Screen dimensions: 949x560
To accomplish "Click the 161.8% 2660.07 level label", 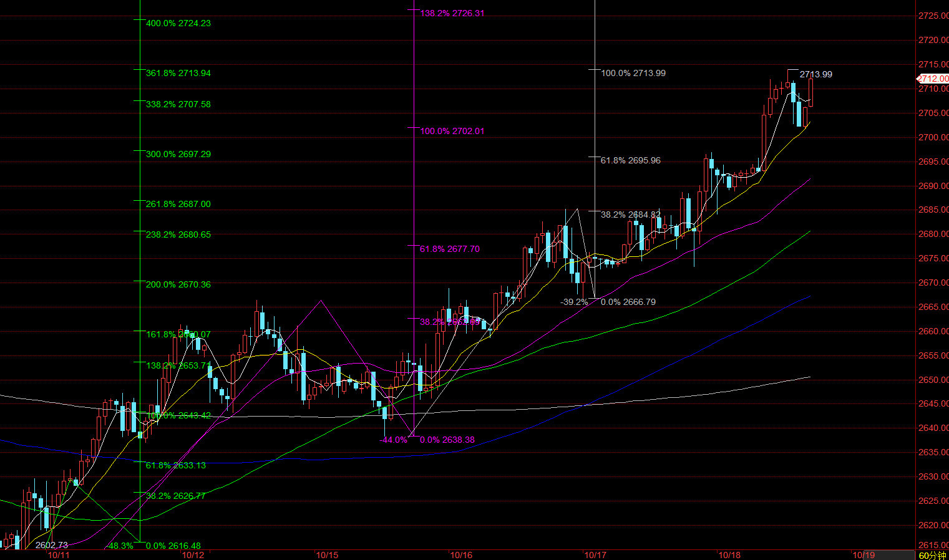I will coord(178,334).
